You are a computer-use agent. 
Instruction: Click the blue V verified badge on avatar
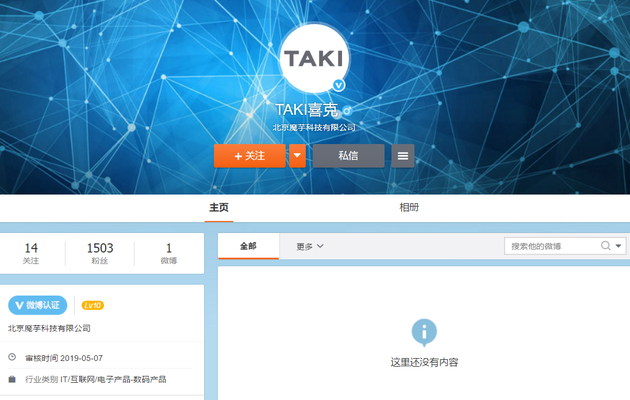(x=339, y=85)
